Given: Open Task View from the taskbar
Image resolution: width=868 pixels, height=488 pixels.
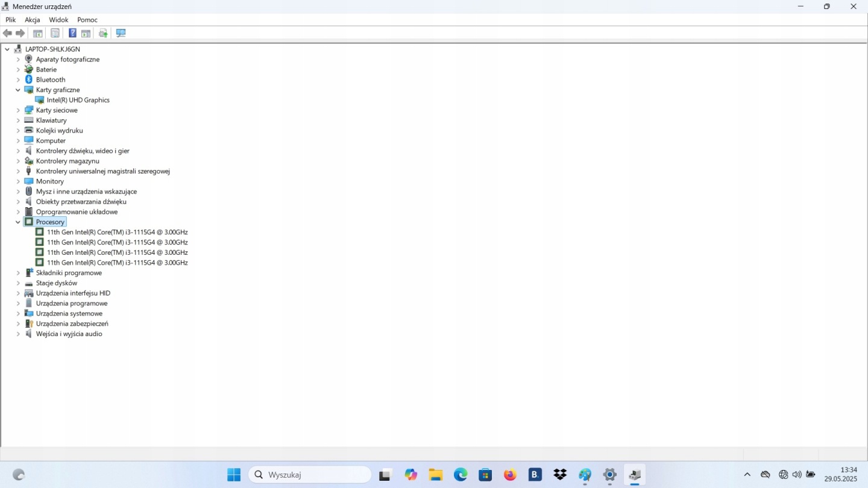Looking at the screenshot, I should tap(385, 475).
